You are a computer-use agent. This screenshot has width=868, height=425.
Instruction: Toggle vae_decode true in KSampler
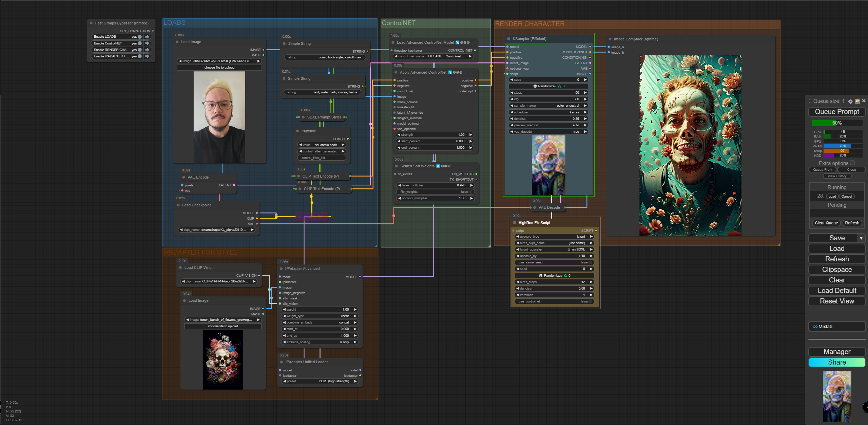click(548, 132)
